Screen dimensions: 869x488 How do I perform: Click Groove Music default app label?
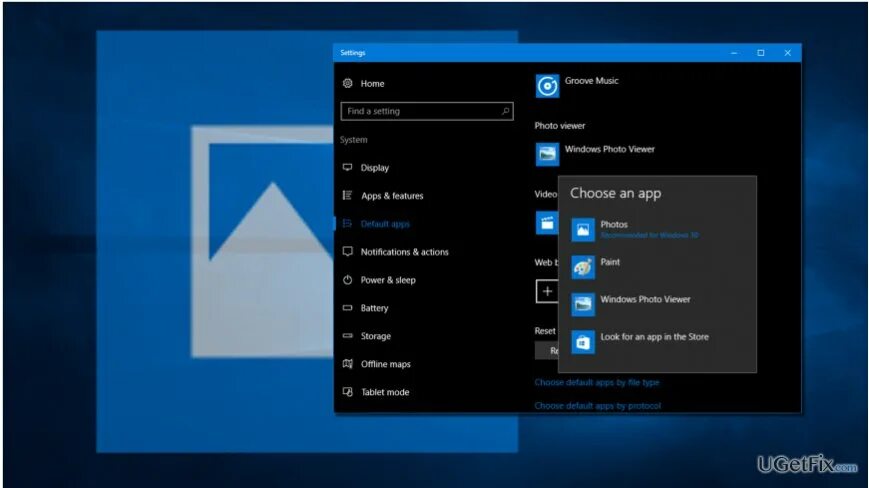point(591,81)
